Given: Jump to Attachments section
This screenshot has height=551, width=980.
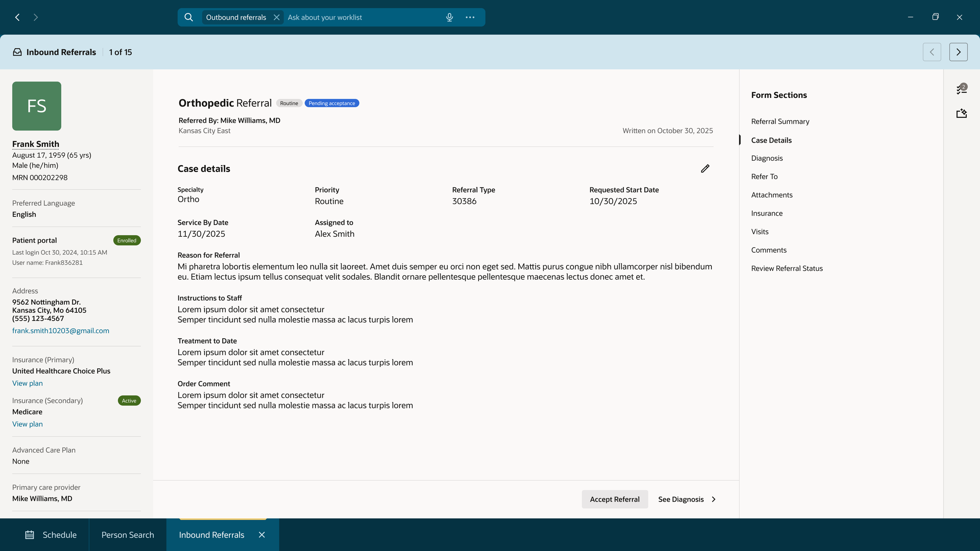Looking at the screenshot, I should click(x=771, y=195).
